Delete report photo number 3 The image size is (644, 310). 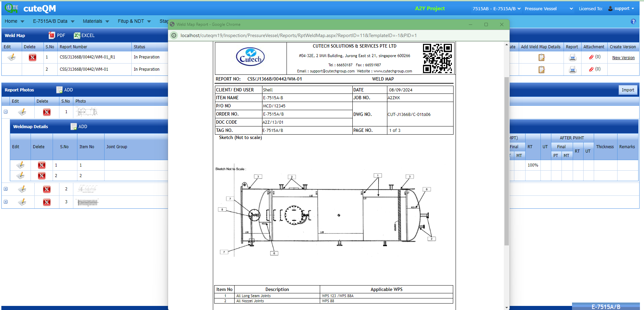47,202
